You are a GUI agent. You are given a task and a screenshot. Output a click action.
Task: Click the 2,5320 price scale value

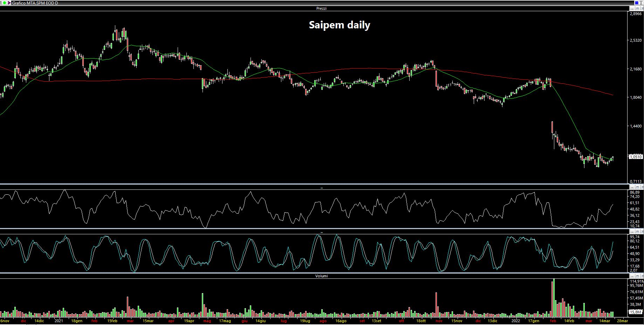(x=636, y=41)
